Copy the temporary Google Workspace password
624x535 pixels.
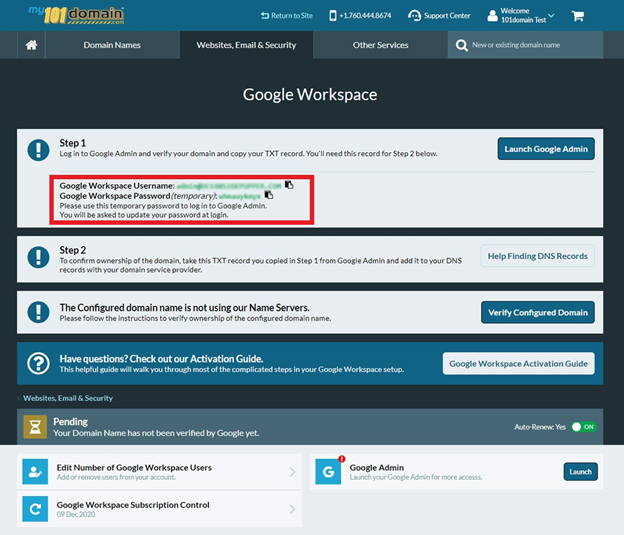click(x=269, y=195)
